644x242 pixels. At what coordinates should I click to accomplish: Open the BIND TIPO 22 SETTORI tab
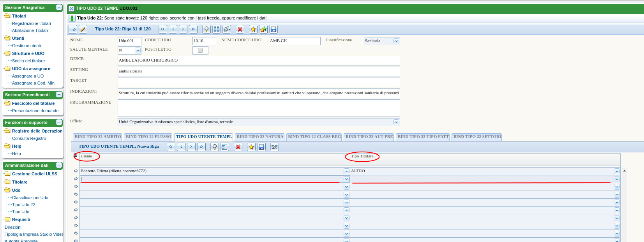pos(477,137)
